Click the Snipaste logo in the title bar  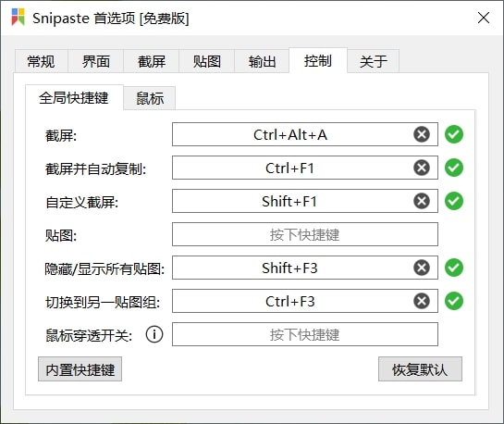click(18, 17)
